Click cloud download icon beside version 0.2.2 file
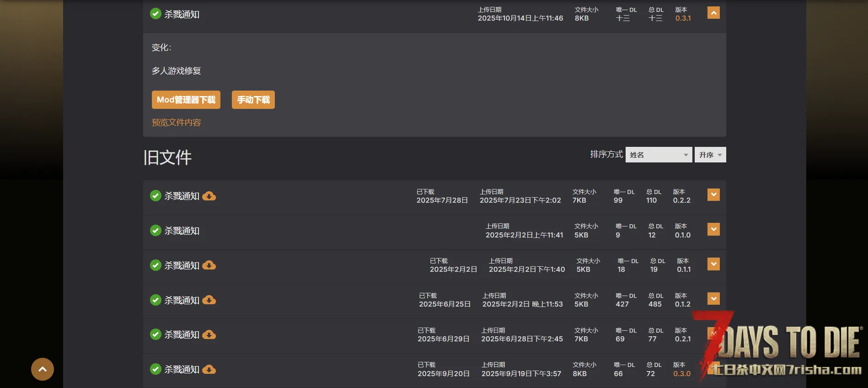 tap(209, 196)
